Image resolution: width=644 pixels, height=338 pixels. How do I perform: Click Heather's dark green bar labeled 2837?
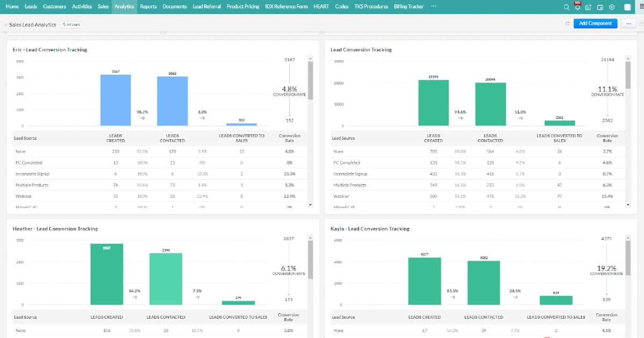tap(107, 274)
